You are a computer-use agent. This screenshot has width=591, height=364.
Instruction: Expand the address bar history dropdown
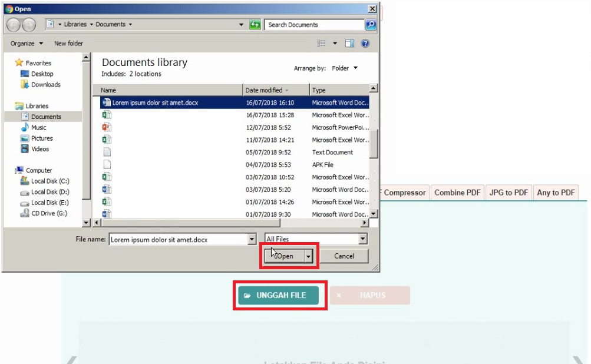tap(241, 25)
